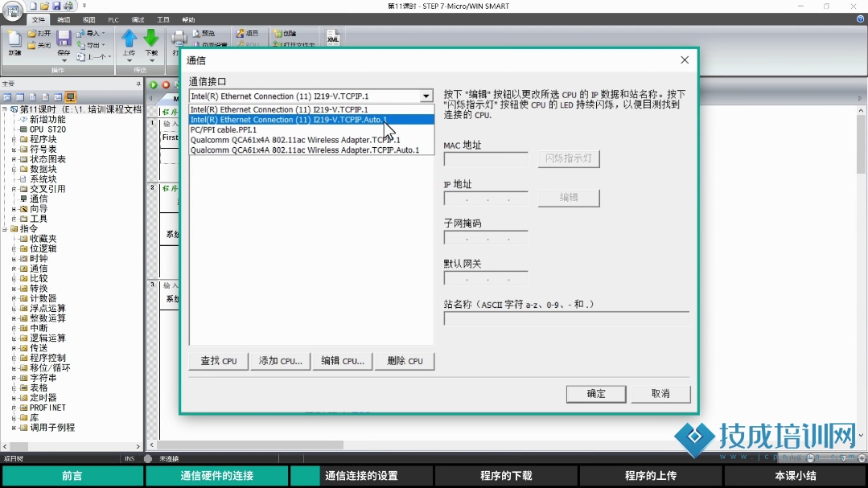Open the PLC ribbon tab
This screenshot has width=868, height=488.
pos(113,20)
